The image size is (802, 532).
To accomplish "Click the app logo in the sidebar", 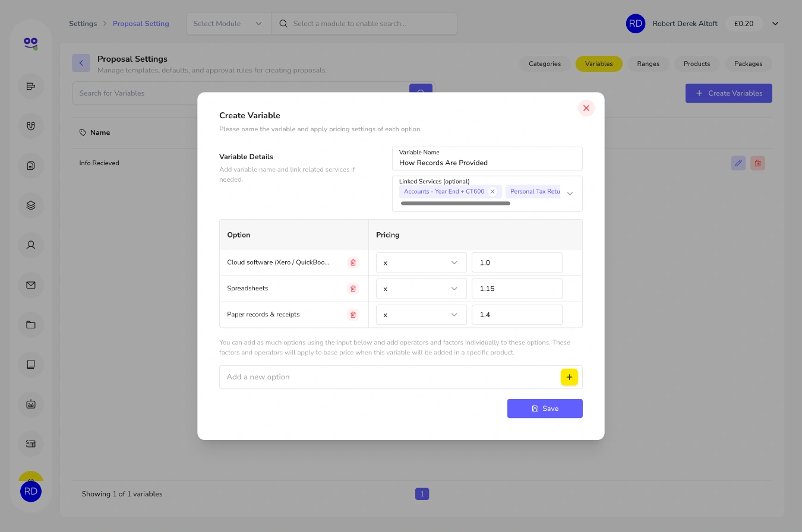I will pos(31,43).
